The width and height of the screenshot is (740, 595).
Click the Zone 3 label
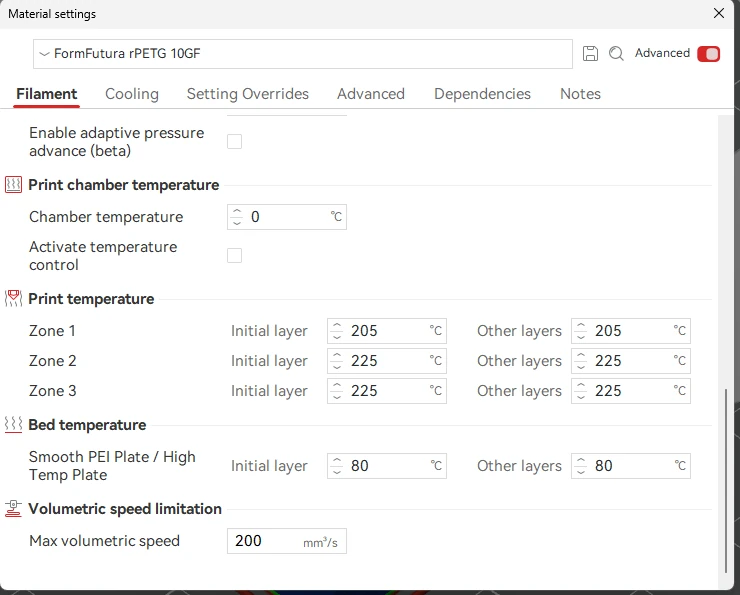pos(52,391)
